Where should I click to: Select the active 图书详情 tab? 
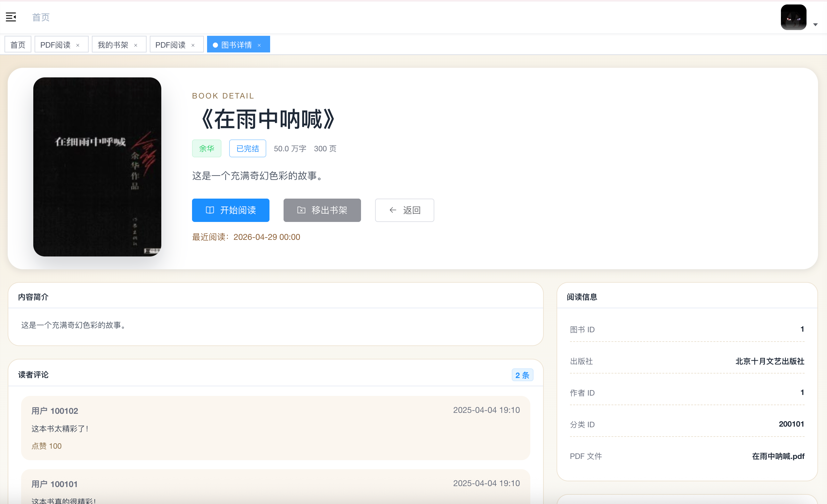(x=236, y=44)
